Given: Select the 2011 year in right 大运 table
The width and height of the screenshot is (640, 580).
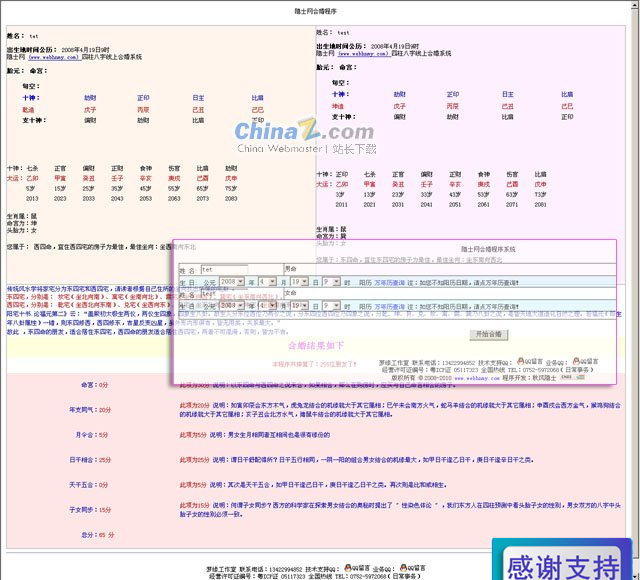Looking at the screenshot, I should (x=342, y=204).
